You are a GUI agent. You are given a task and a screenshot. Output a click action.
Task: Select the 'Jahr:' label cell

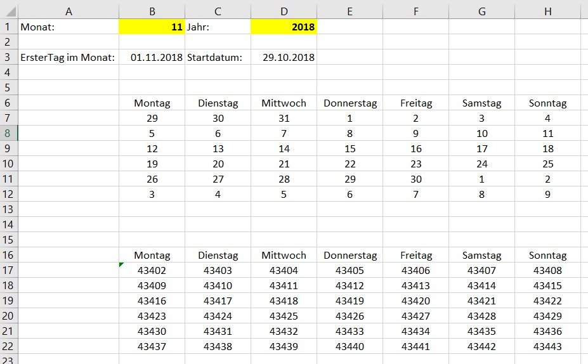point(218,27)
